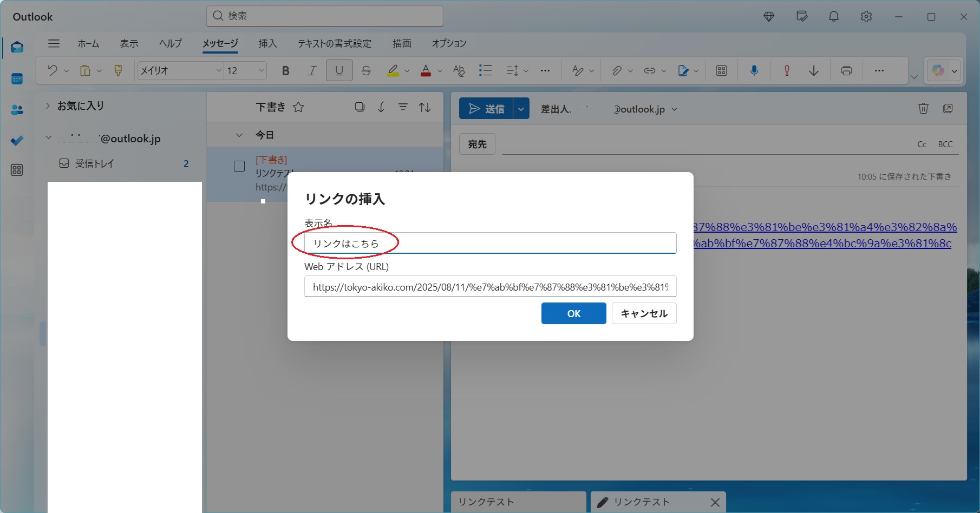
Task: Click キャンセル to dismiss the dialog
Action: [644, 313]
